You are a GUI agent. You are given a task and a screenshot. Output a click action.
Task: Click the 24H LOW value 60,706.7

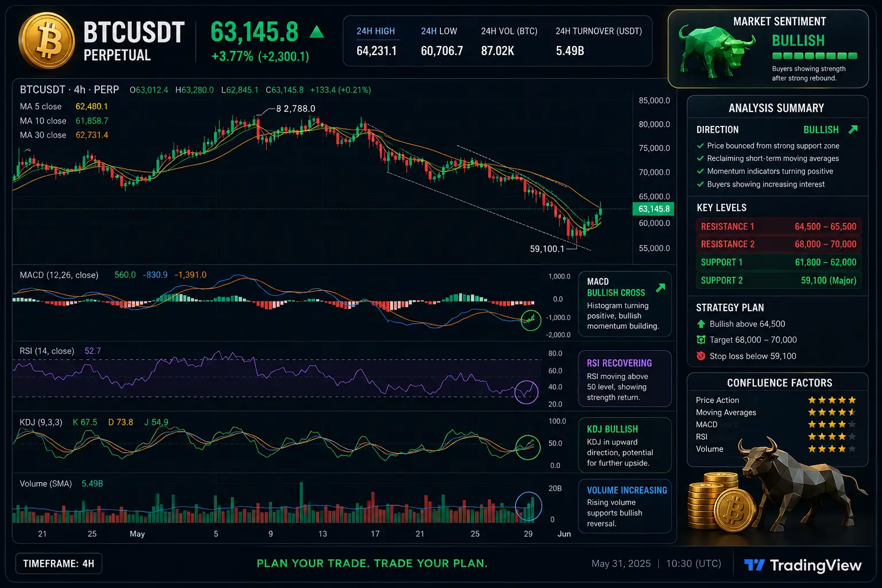point(442,51)
